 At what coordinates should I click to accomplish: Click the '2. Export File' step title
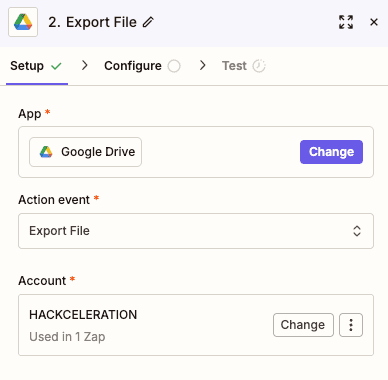pos(92,22)
